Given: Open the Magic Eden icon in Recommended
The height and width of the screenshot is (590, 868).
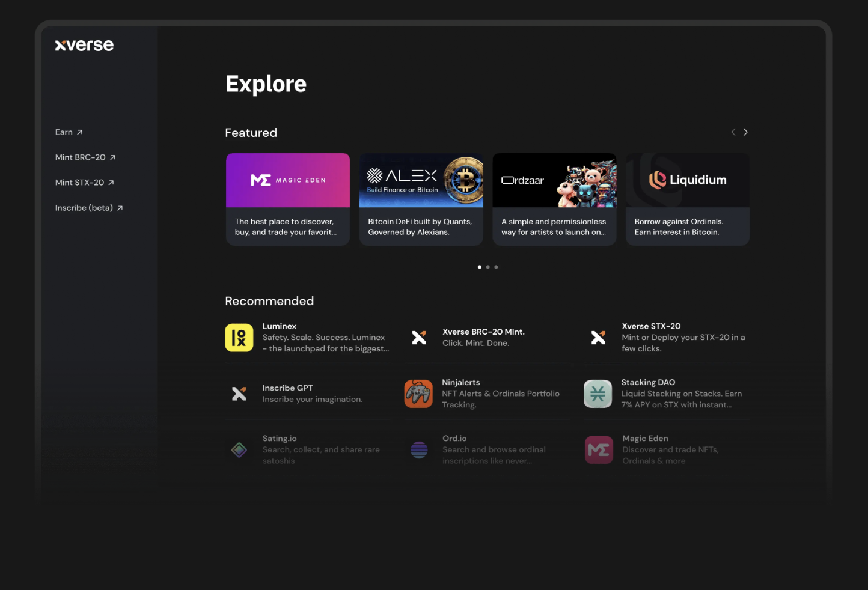Looking at the screenshot, I should tap(599, 449).
